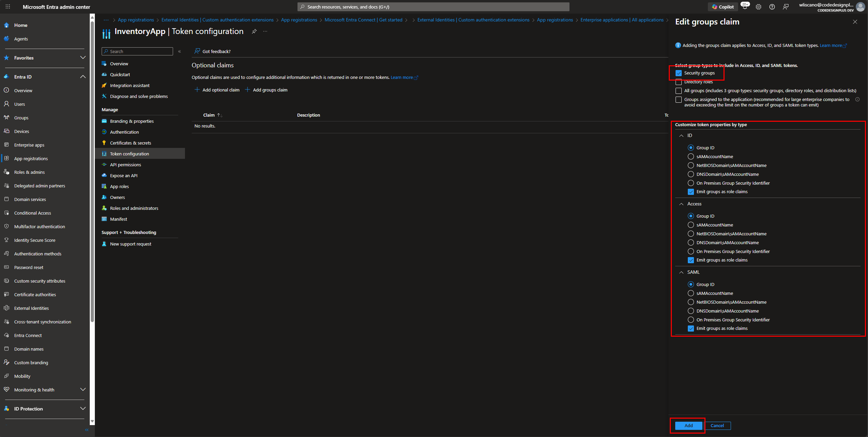The image size is (868, 437).
Task: Click the Integration assistant rocket icon
Action: coord(104,85)
